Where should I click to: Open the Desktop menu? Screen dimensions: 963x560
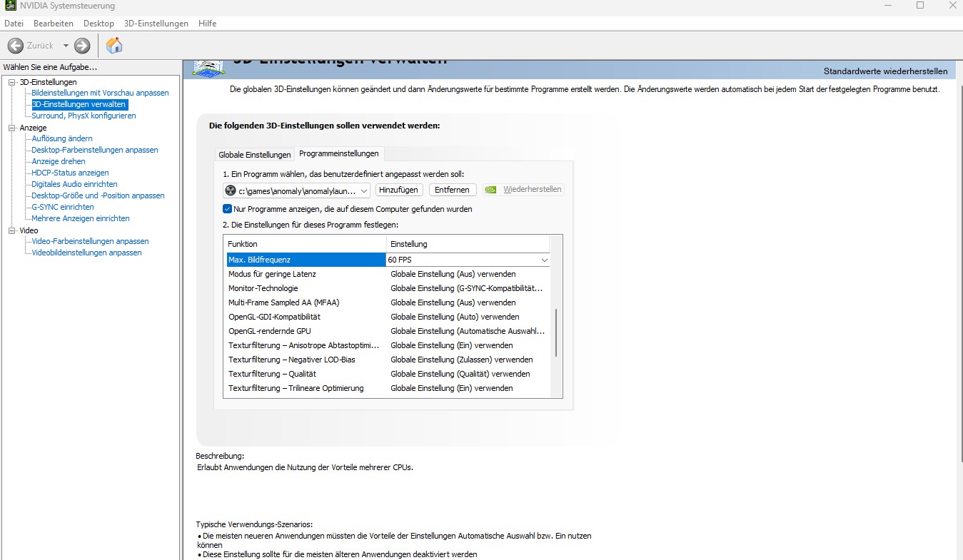(99, 24)
